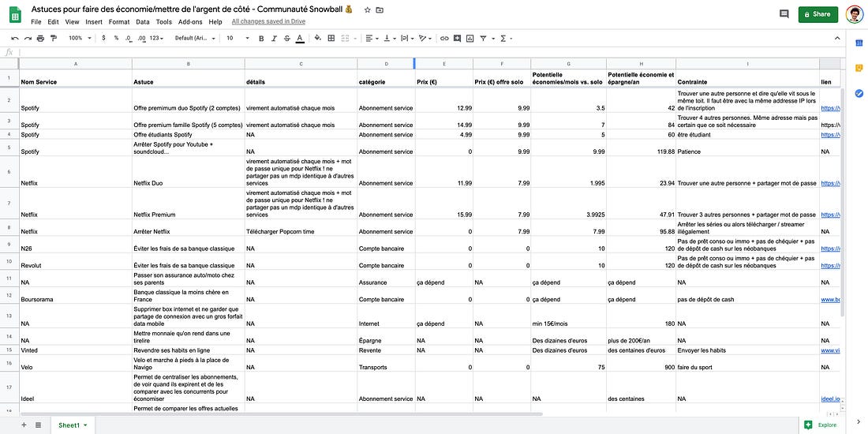Open the All sheets list icon
The image size is (868, 434).
[38, 425]
